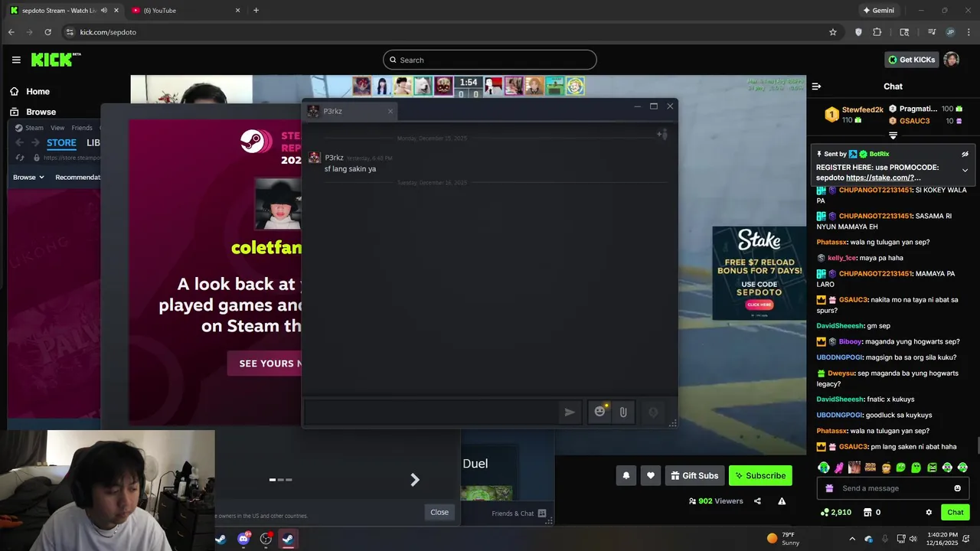Expand the pinned message chevron
This screenshot has width=980, height=551.
click(x=965, y=170)
